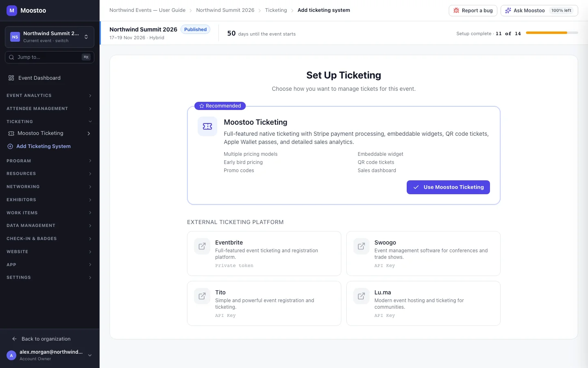
Task: Choose the Eventbrite external platform card
Action: tap(264, 254)
